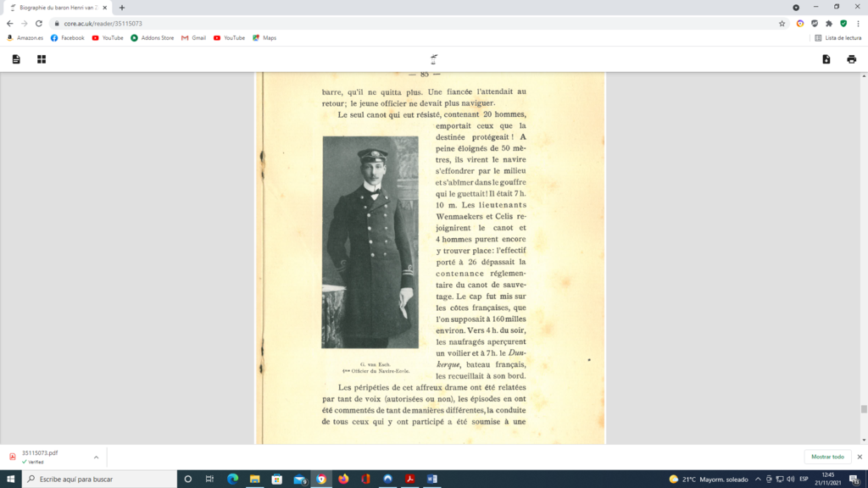
Task: Show the page thumbnails grid view
Action: click(x=42, y=59)
